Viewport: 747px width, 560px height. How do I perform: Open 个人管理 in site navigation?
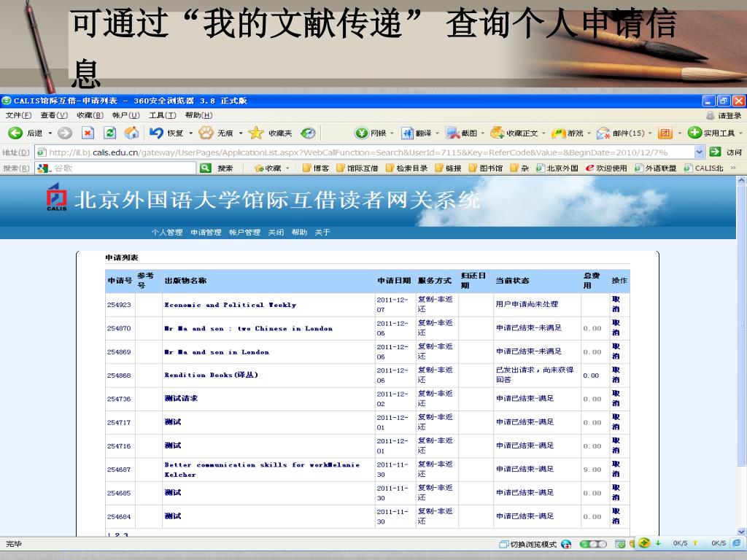point(167,233)
